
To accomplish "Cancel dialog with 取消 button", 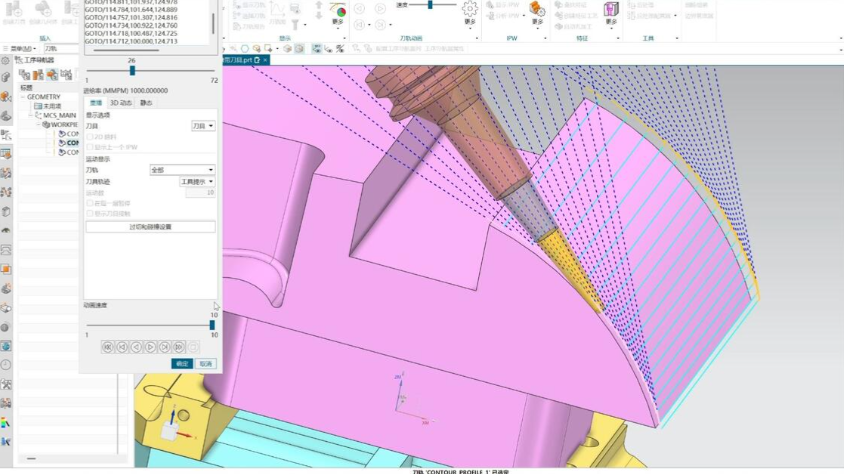I will point(206,364).
